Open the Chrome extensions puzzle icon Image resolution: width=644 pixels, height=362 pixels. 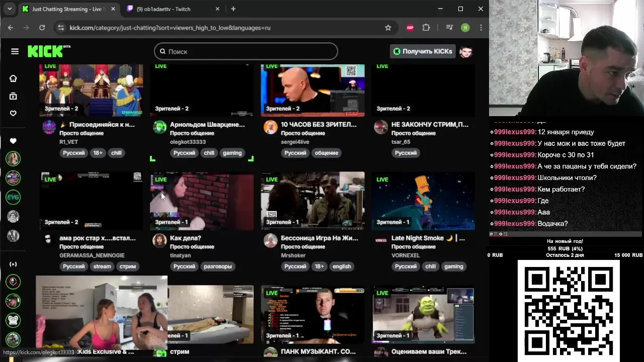click(426, 28)
